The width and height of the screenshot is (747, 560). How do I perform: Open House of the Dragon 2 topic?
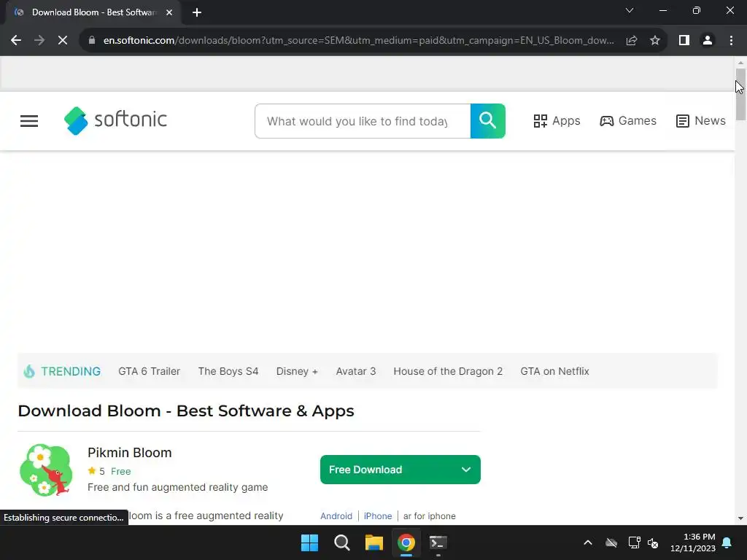pyautogui.click(x=448, y=371)
